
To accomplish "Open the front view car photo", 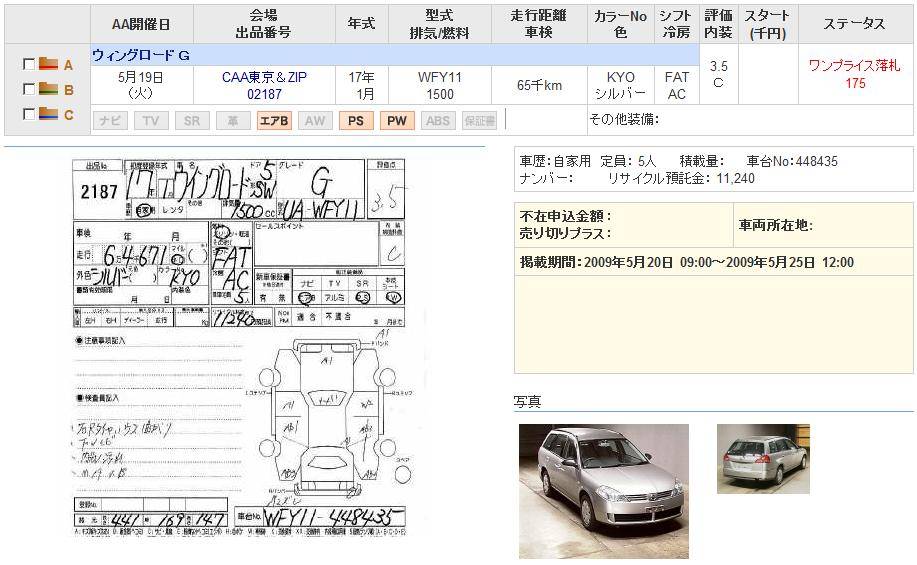I will pyautogui.click(x=604, y=491).
